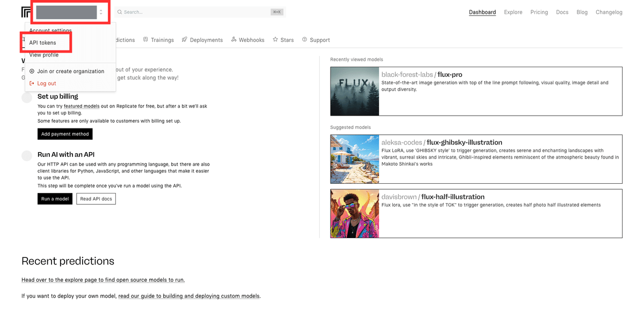The height and width of the screenshot is (323, 644).
Task: Click the Set up billing heading
Action: coord(58,97)
